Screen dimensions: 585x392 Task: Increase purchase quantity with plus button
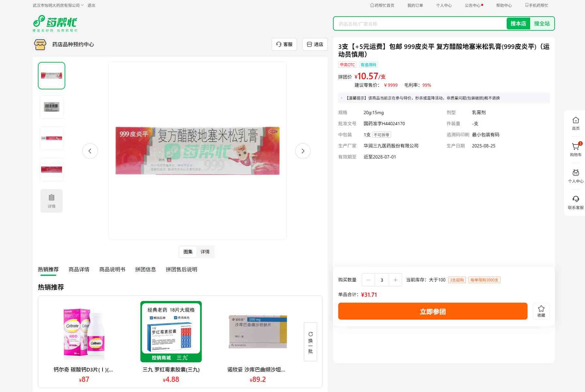[x=395, y=280]
